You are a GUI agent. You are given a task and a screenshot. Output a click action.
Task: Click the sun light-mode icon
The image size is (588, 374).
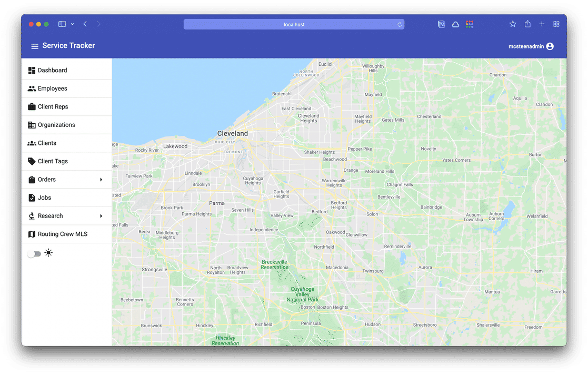coord(48,252)
